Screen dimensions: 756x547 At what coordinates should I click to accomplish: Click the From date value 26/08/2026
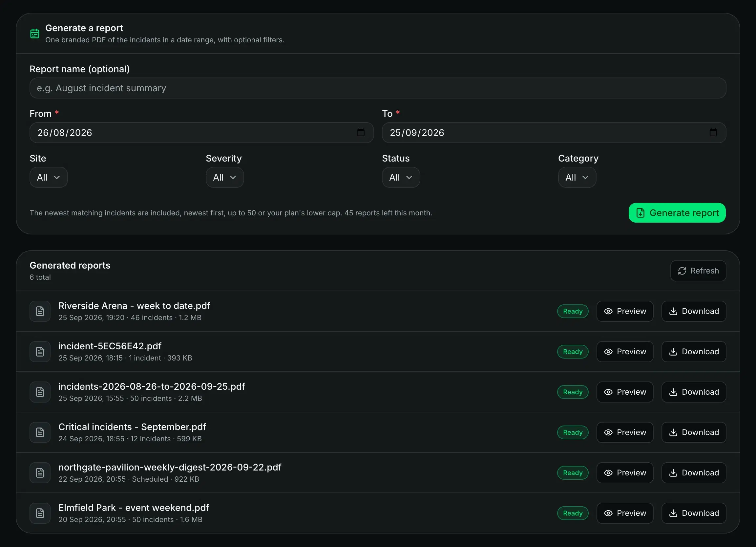point(65,133)
